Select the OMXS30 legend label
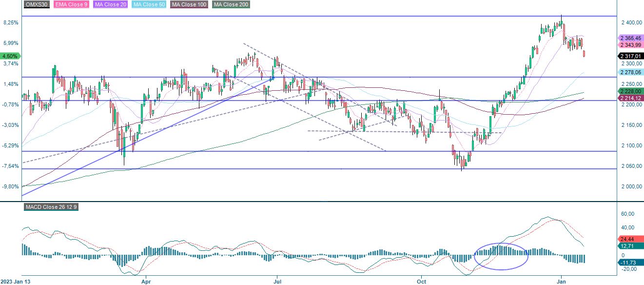 click(x=36, y=4)
